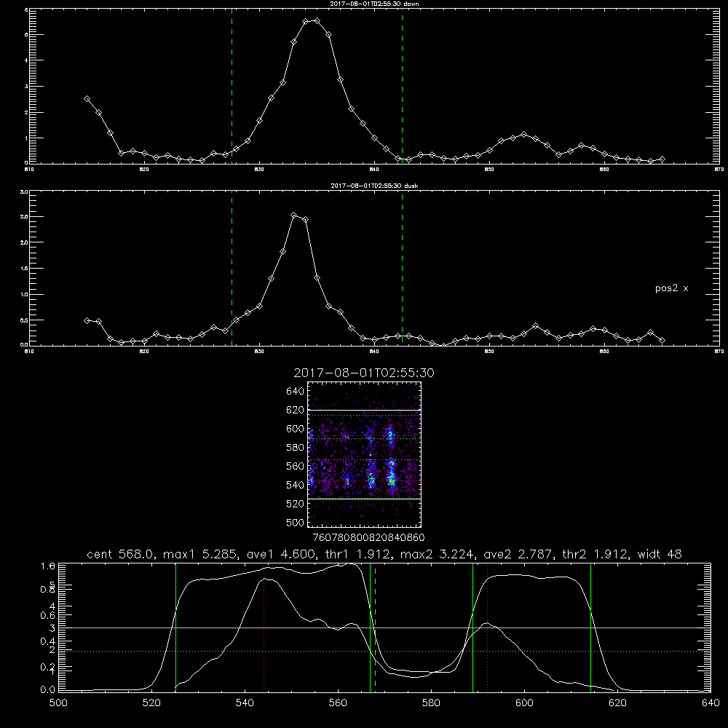The height and width of the screenshot is (728, 728).
Task: Click the '500' label on bottom plot x-axis
Action: (x=58, y=703)
